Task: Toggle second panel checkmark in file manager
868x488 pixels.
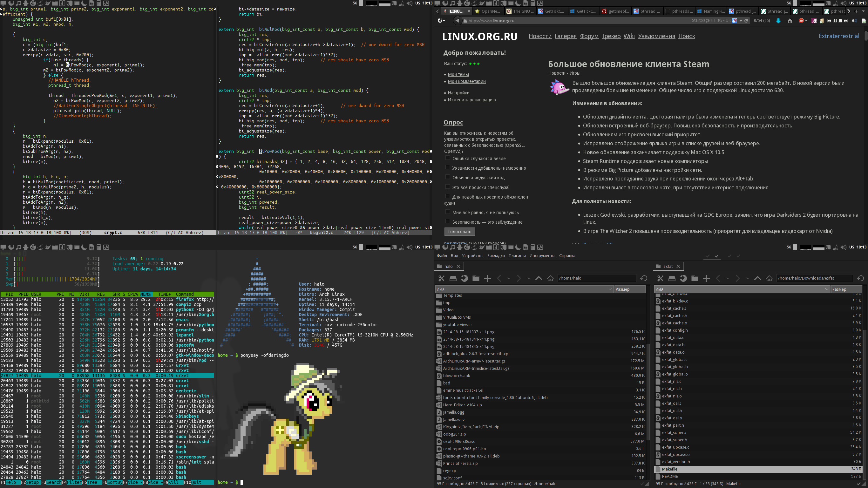Action: coord(717,256)
